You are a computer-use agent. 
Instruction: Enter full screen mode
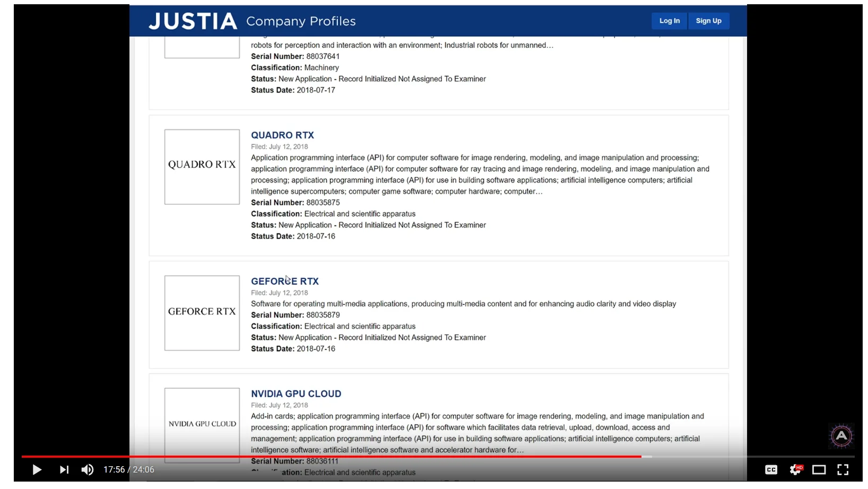[x=843, y=470]
